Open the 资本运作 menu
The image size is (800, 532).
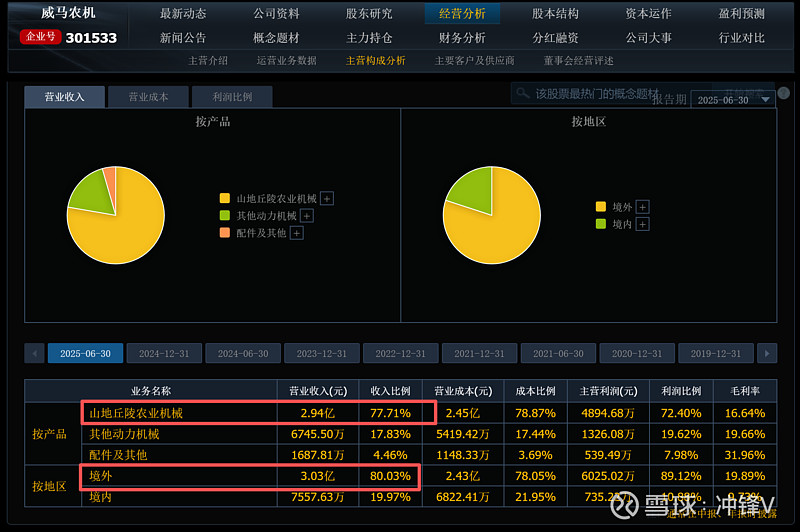(648, 14)
